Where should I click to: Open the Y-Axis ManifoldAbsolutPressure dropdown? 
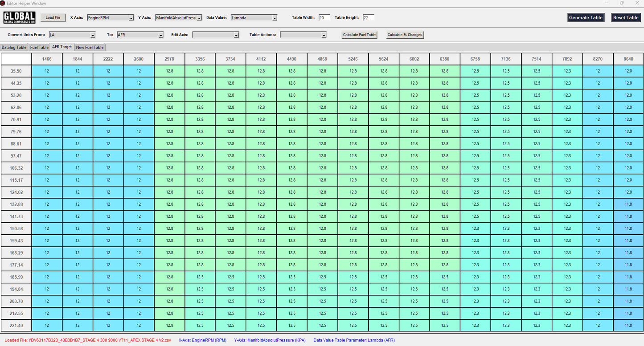[178, 18]
